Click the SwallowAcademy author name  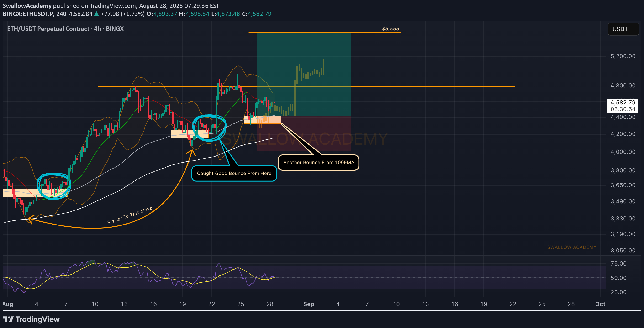coord(27,5)
